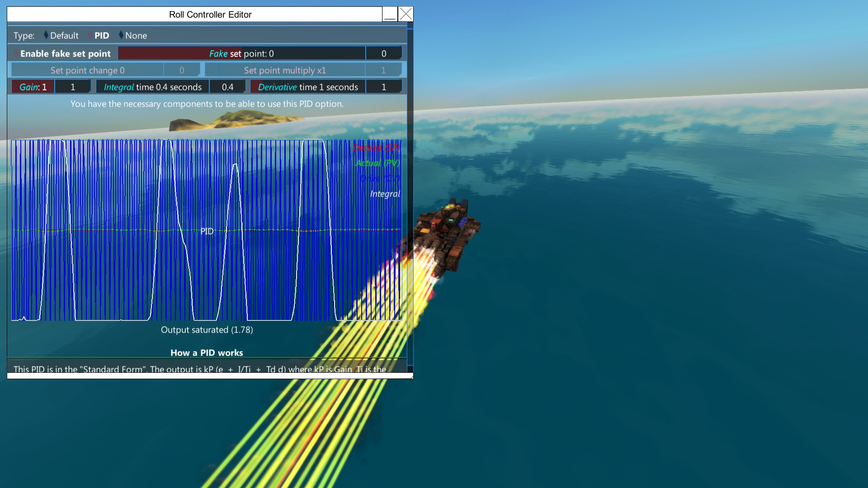The image size is (868, 488).
Task: Click the Derivative time slider
Action: point(307,87)
